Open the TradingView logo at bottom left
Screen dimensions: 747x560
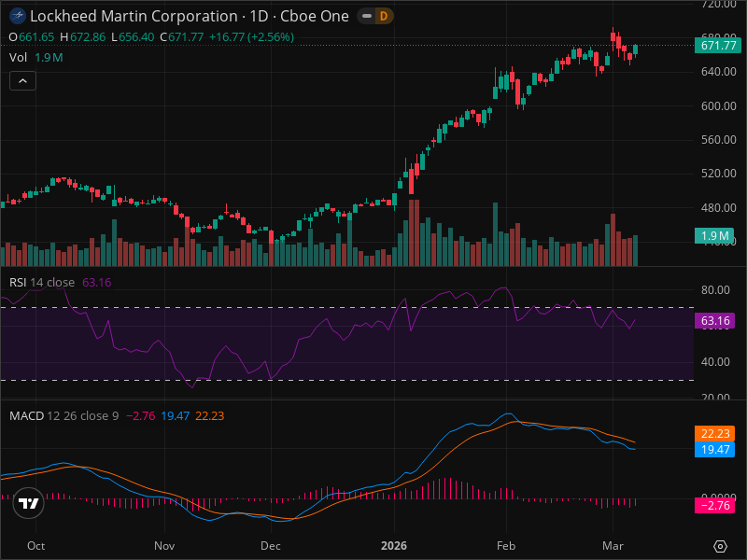pyautogui.click(x=29, y=503)
